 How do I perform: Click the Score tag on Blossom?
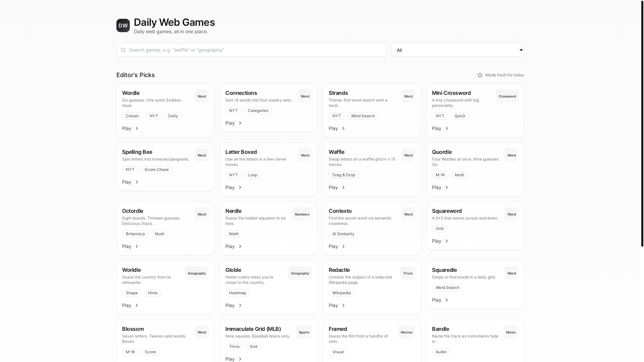[150, 352]
